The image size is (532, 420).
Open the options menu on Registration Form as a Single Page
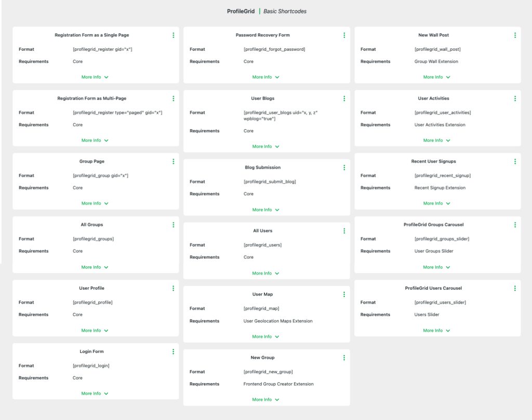click(173, 35)
